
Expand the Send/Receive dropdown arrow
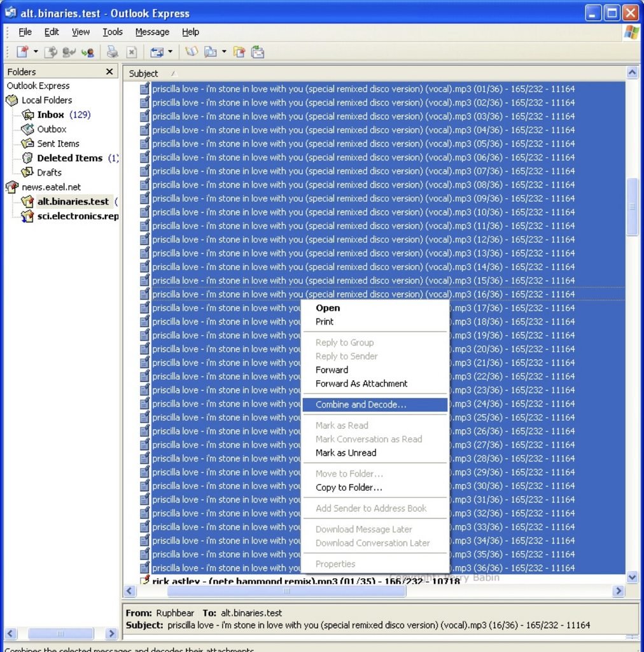170,52
